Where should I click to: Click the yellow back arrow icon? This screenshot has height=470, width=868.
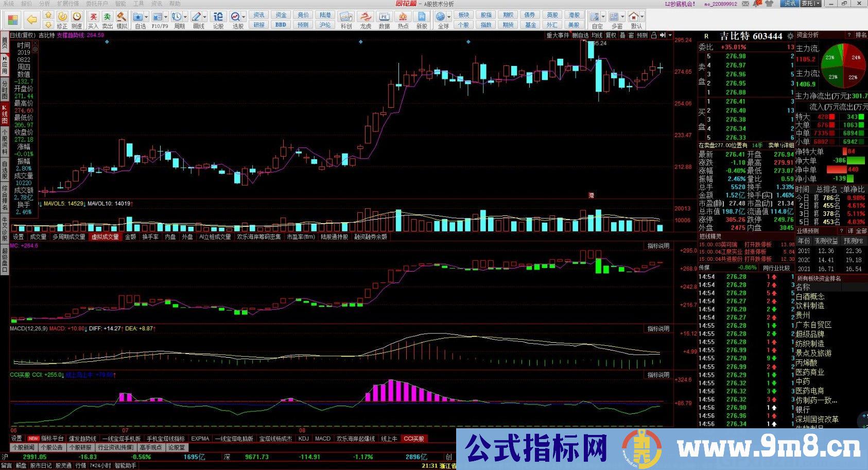point(32,20)
